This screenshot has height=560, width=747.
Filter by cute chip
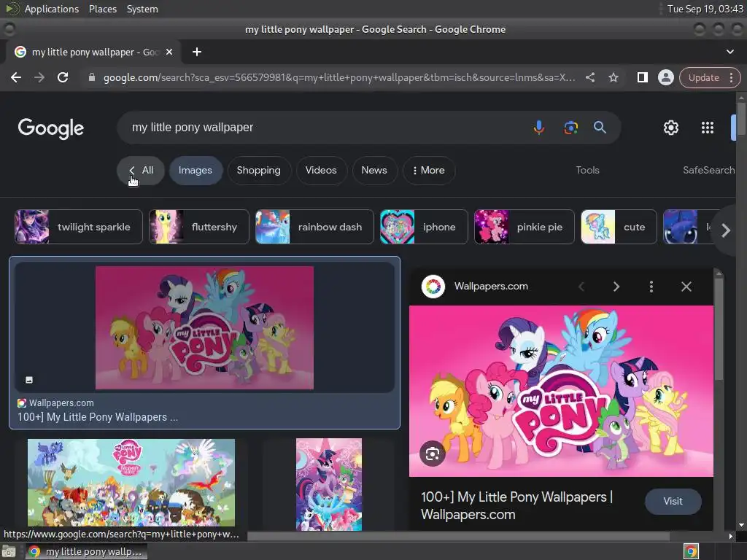click(619, 227)
